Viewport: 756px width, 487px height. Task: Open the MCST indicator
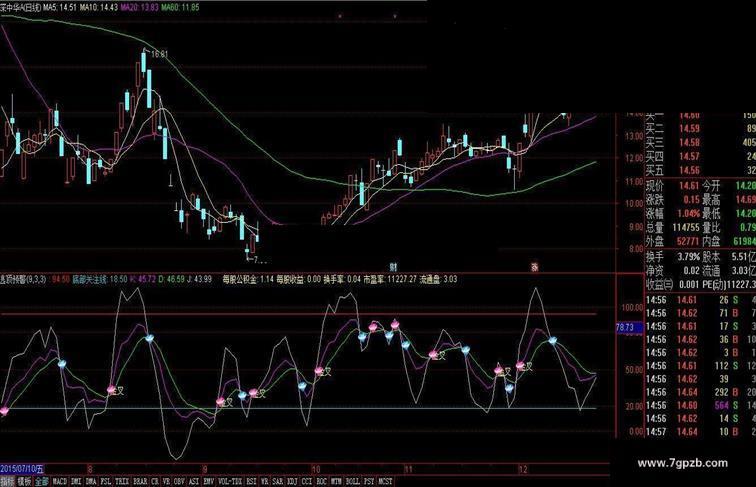coord(385,481)
